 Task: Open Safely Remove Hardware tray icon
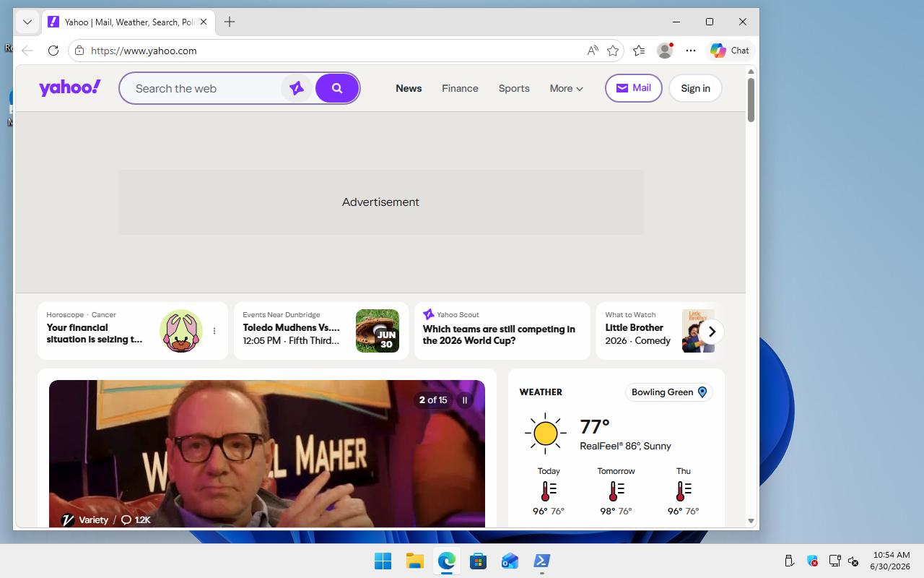pos(789,561)
